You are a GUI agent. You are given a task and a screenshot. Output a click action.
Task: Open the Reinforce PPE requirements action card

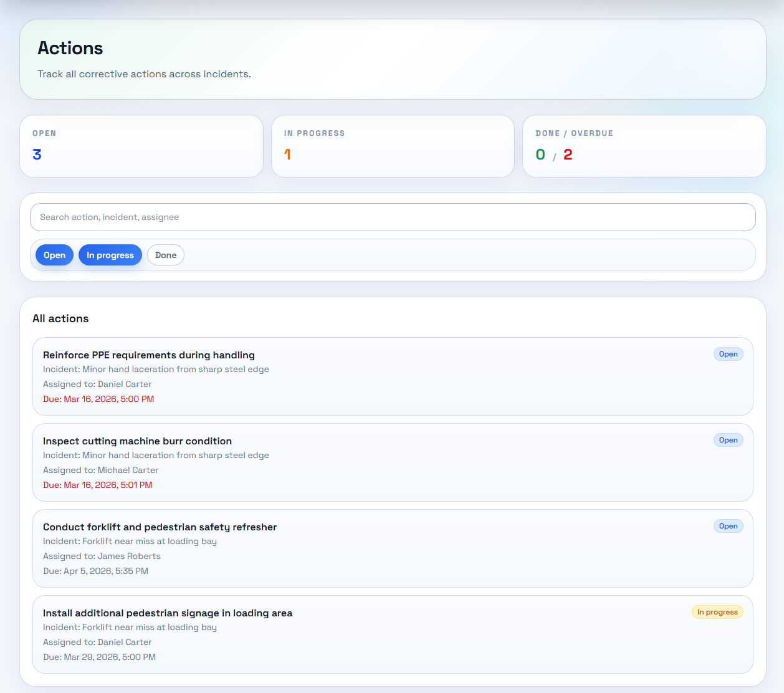pyautogui.click(x=393, y=376)
